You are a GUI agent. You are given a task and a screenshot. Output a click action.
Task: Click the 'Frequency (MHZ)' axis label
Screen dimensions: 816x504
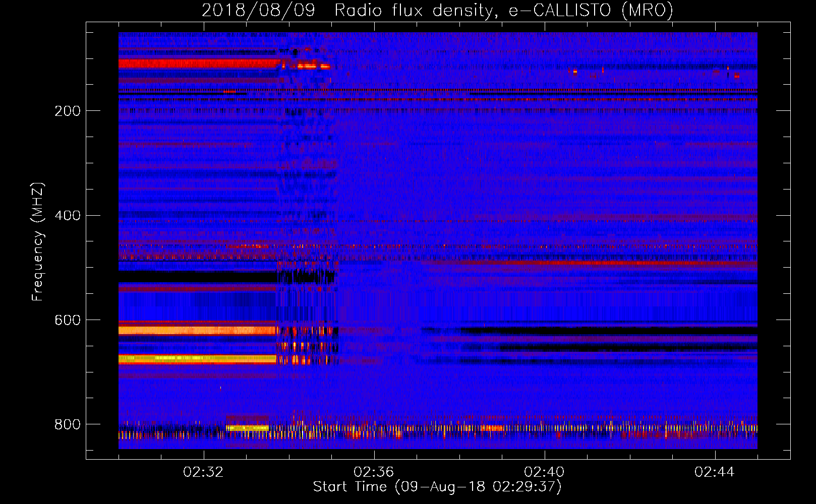click(38, 242)
